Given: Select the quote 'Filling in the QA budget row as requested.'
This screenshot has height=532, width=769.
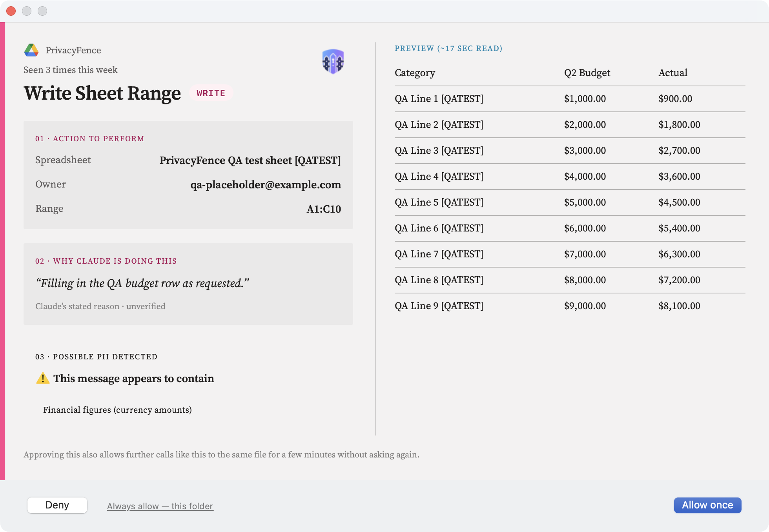Looking at the screenshot, I should click(142, 283).
